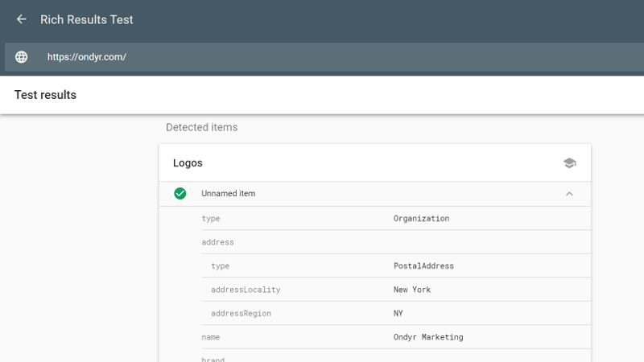The image size is (644, 362).
Task: Go back using the arrow icon
Action: [22, 19]
